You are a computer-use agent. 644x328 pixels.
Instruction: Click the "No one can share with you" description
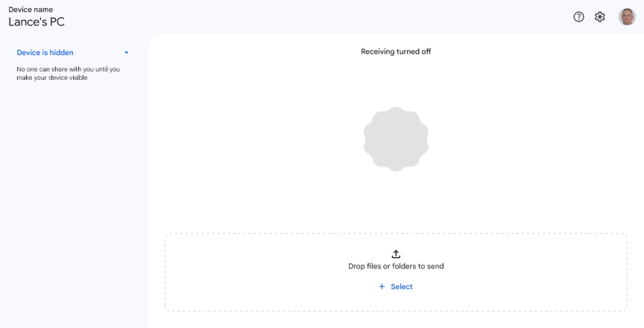point(68,69)
